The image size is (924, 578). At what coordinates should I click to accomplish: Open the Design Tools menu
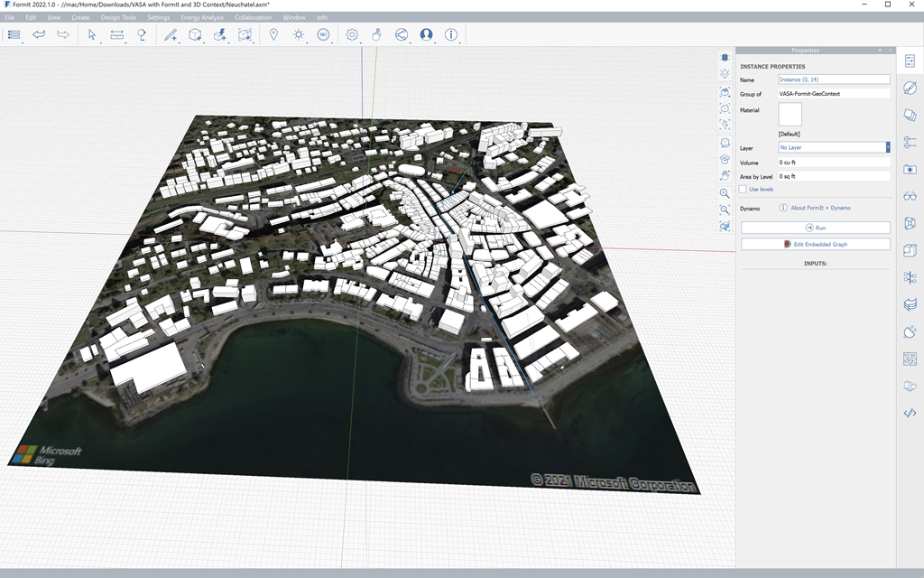pyautogui.click(x=118, y=17)
